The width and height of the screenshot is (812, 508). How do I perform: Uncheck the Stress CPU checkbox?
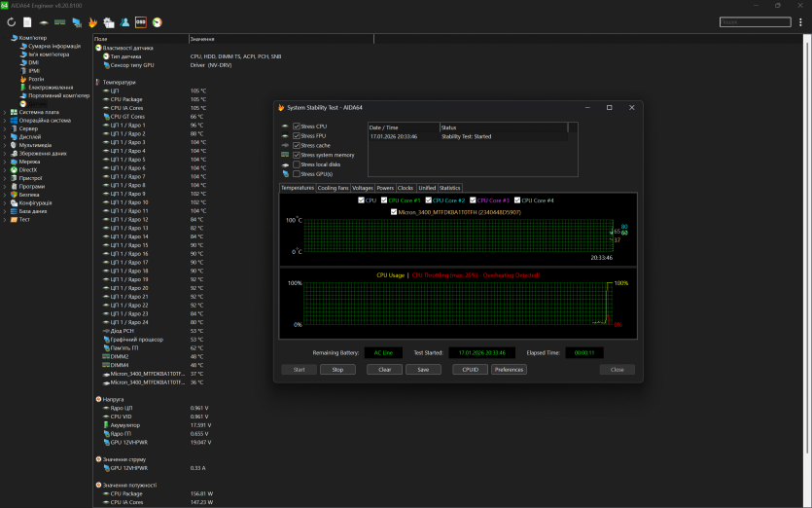[x=297, y=126]
